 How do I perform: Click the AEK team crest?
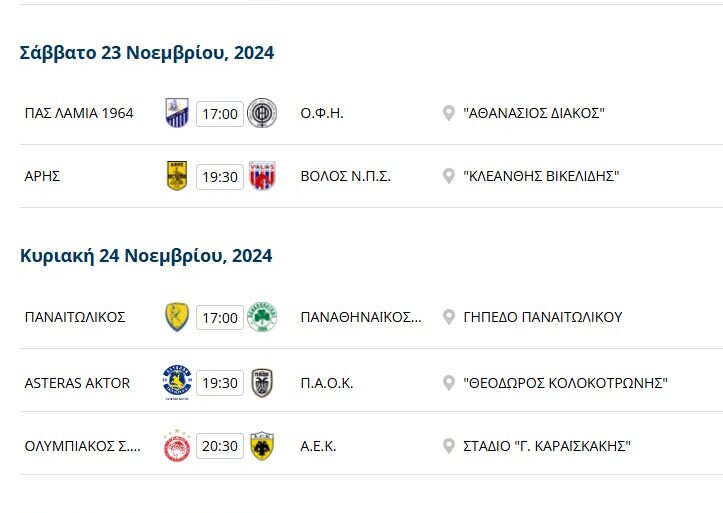262,446
